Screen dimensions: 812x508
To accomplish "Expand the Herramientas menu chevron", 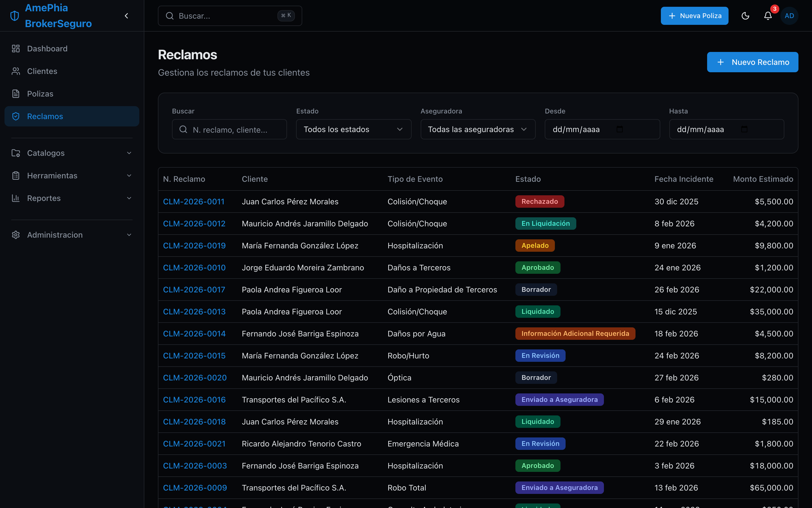I will [129, 175].
